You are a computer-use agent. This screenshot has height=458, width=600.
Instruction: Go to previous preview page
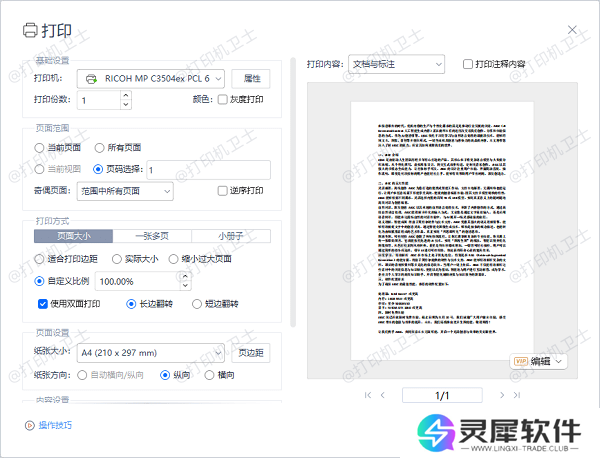click(x=383, y=395)
